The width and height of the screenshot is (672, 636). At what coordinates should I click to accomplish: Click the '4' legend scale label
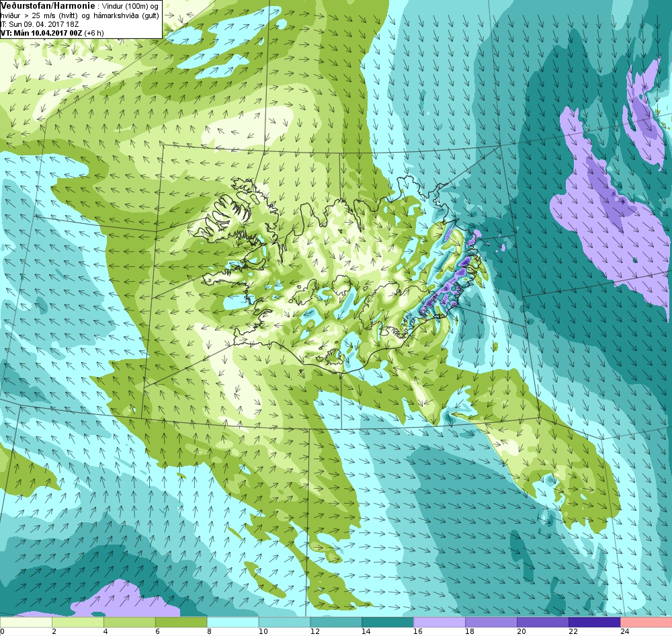pyautogui.click(x=106, y=631)
